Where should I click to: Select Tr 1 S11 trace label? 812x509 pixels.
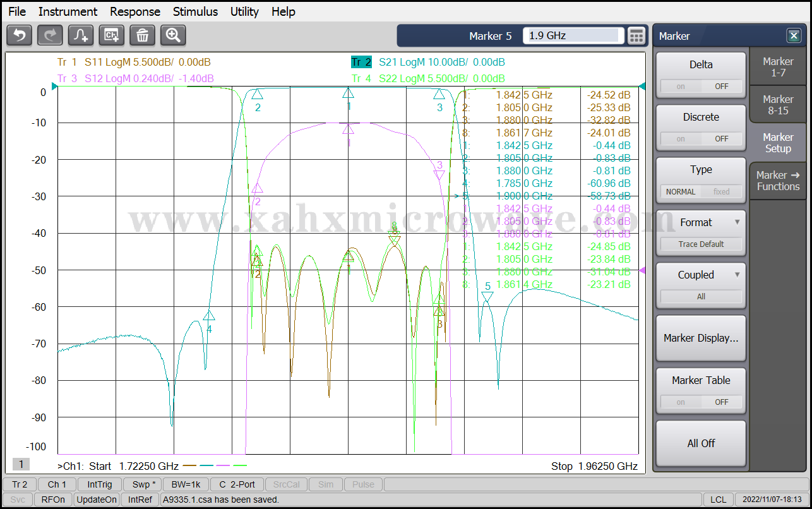click(x=134, y=62)
